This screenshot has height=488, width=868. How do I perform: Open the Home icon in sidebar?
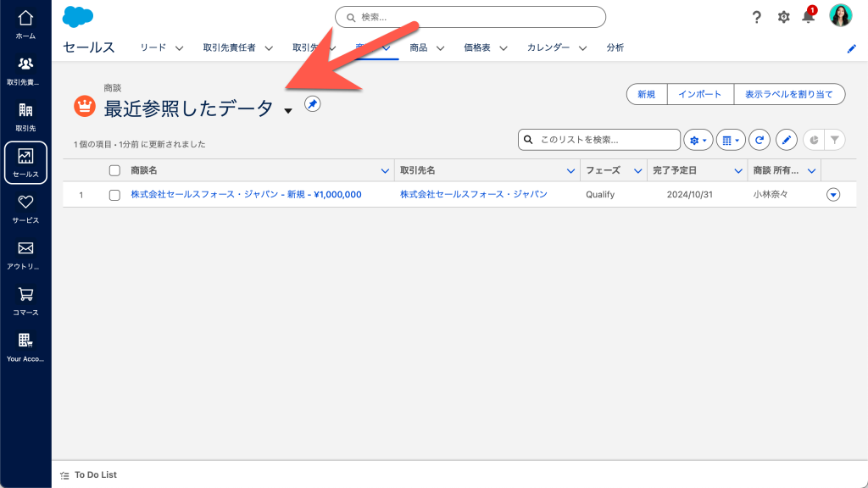pyautogui.click(x=25, y=25)
